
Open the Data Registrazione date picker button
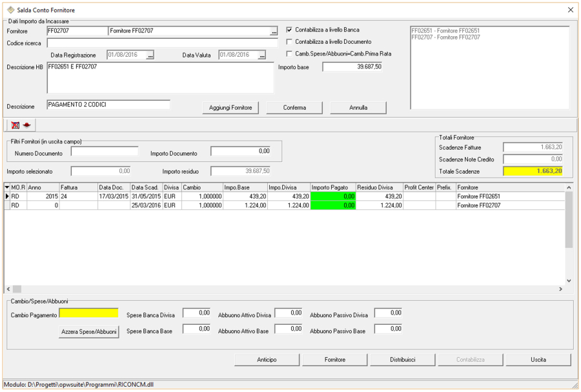click(x=150, y=56)
